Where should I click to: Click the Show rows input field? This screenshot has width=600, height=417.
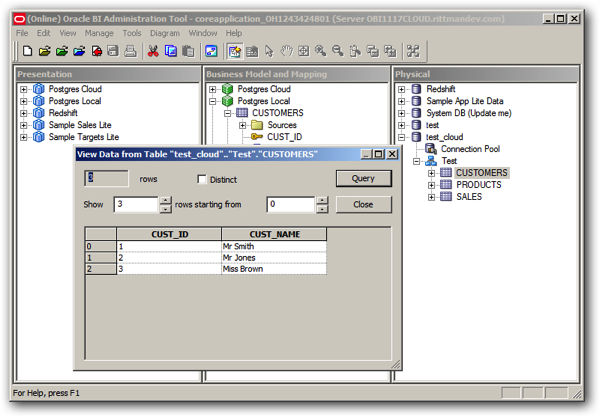(x=136, y=204)
